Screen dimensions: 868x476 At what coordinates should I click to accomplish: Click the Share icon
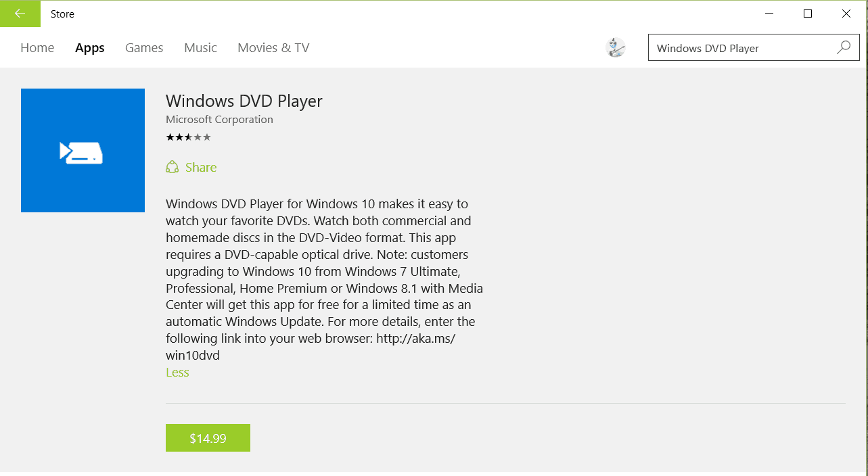click(173, 167)
